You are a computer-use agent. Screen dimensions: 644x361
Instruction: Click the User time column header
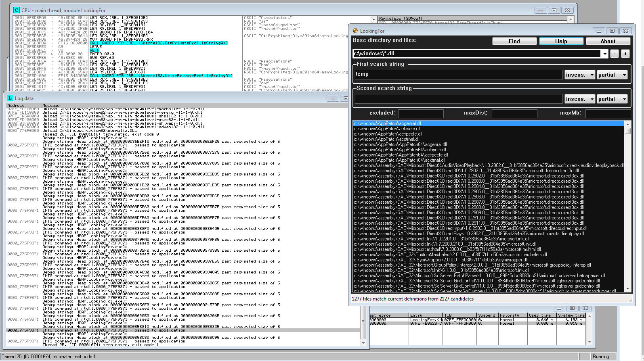coord(542,315)
